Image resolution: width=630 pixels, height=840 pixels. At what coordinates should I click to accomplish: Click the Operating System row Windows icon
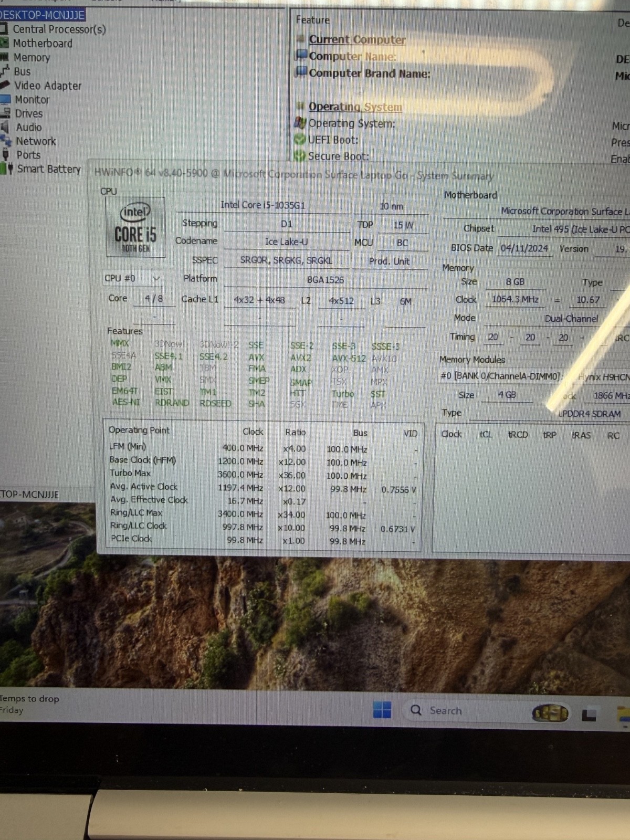coord(300,123)
